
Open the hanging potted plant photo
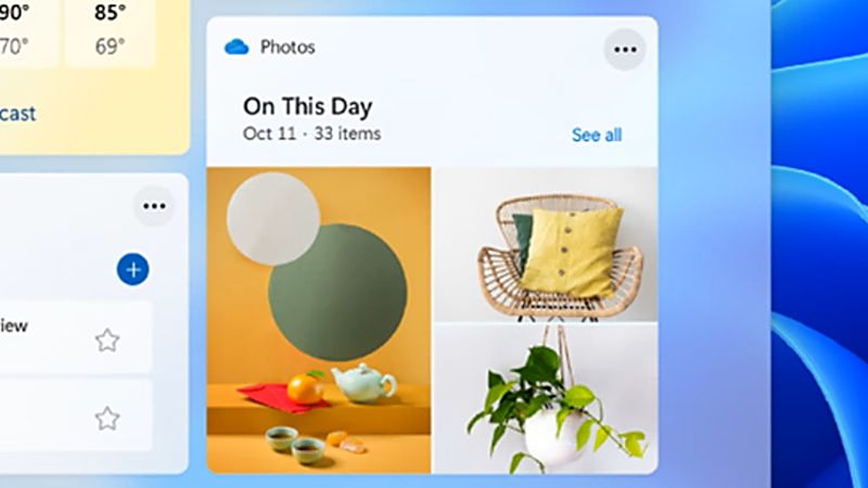(x=546, y=398)
